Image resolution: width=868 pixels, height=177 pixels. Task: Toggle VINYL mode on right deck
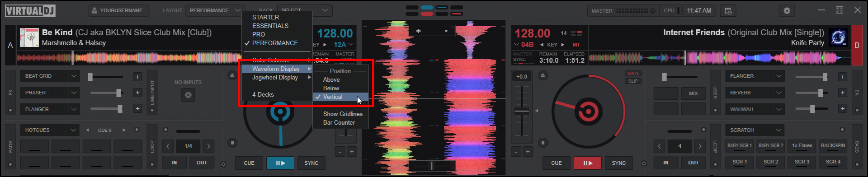click(x=633, y=73)
